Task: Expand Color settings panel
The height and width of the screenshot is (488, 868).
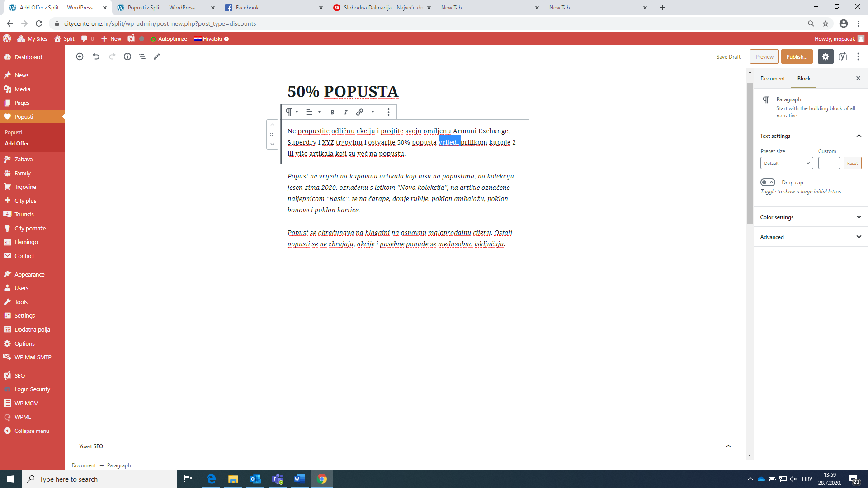Action: coord(811,217)
